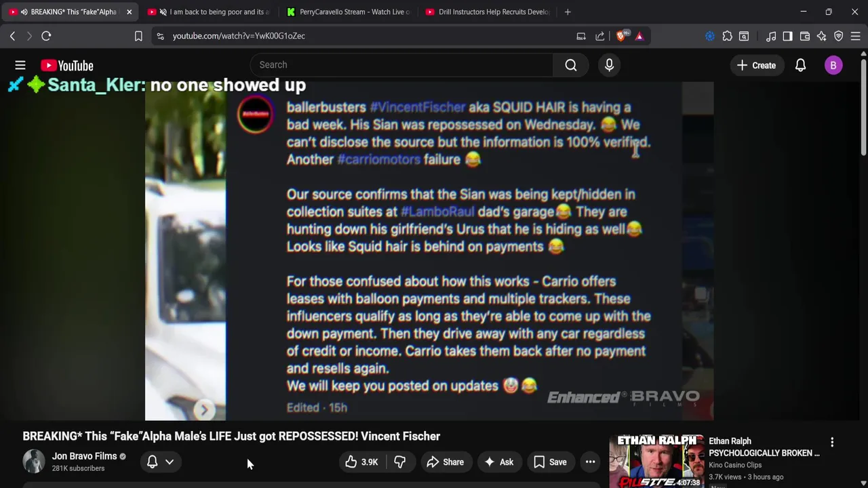Click '281K subscribers' text
The image size is (868, 488).
click(x=78, y=468)
